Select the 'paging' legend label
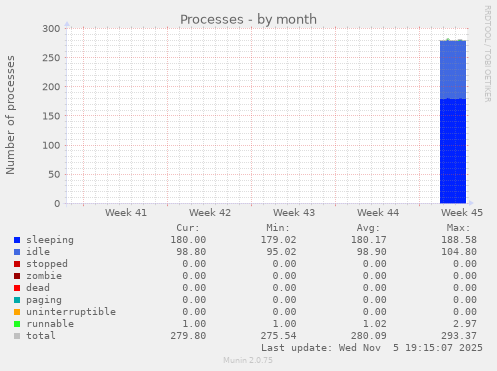 tap(44, 300)
